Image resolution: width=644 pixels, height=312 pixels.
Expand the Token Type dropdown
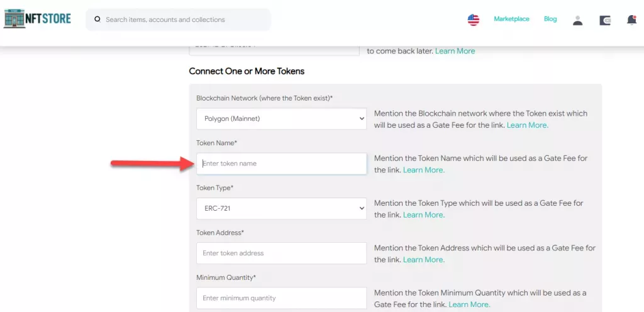281,208
